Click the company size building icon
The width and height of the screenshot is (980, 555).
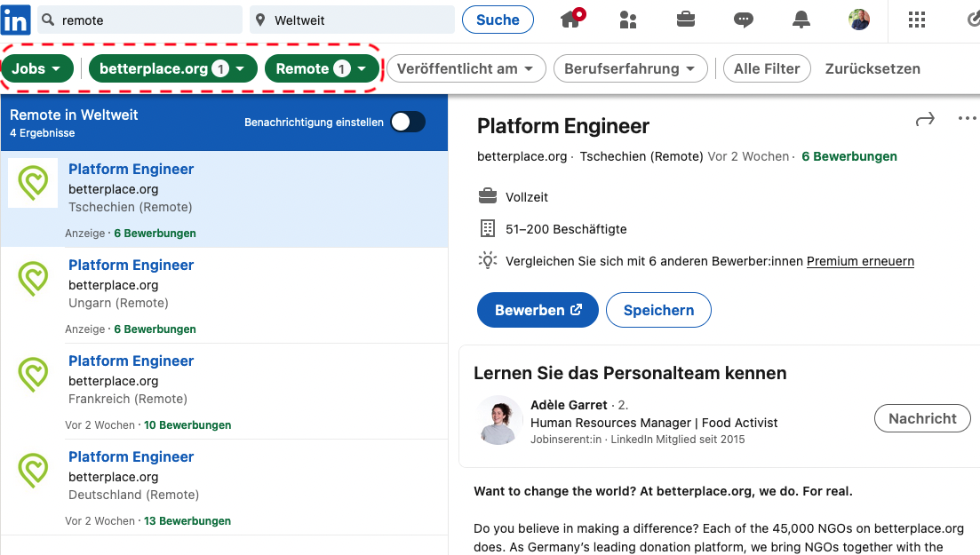point(488,228)
